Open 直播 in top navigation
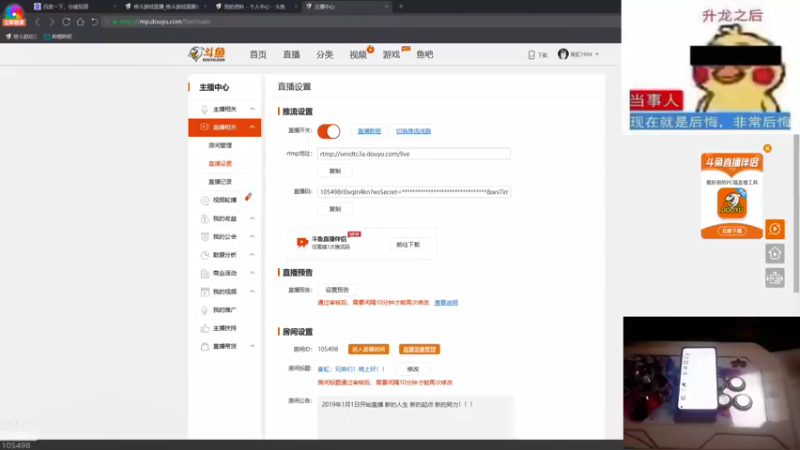The image size is (800, 450). click(x=291, y=55)
